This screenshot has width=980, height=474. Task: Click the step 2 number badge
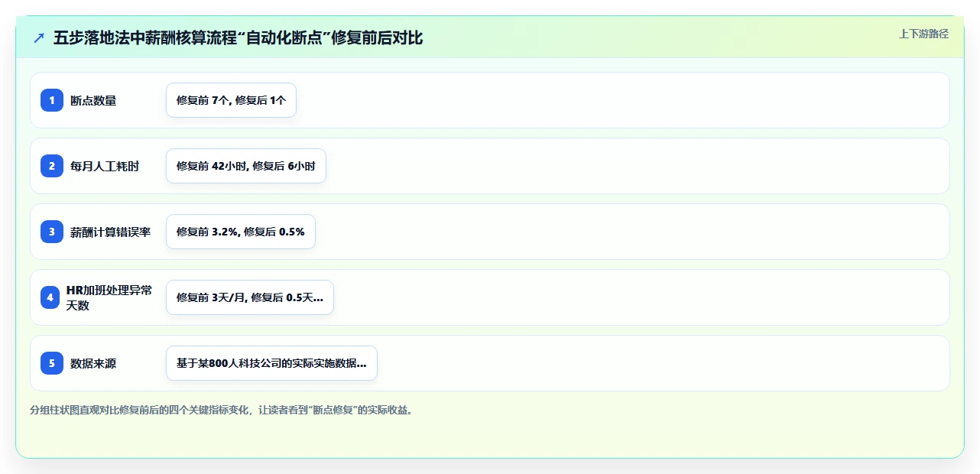click(x=52, y=166)
